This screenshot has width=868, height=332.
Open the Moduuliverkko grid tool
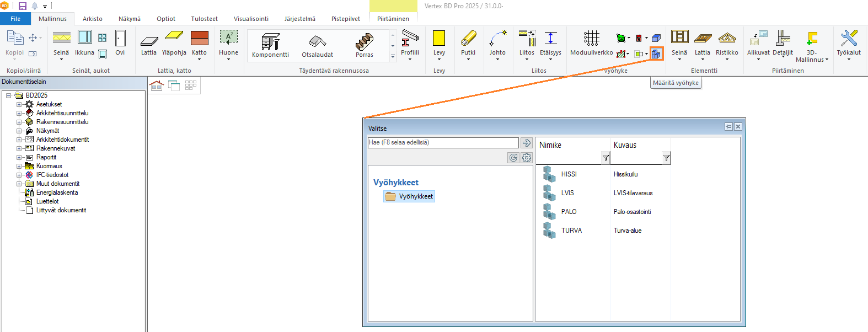pyautogui.click(x=591, y=41)
